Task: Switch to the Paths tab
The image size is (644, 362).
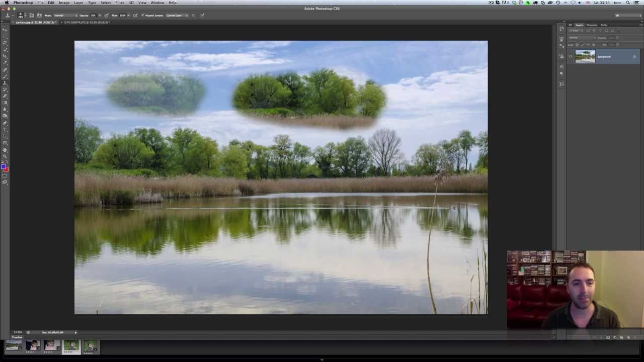Action: click(x=604, y=25)
